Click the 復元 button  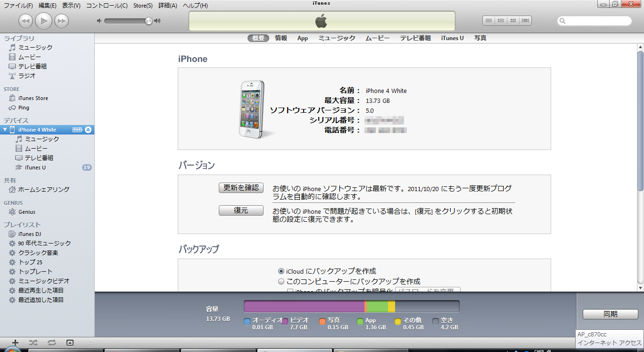(x=241, y=210)
